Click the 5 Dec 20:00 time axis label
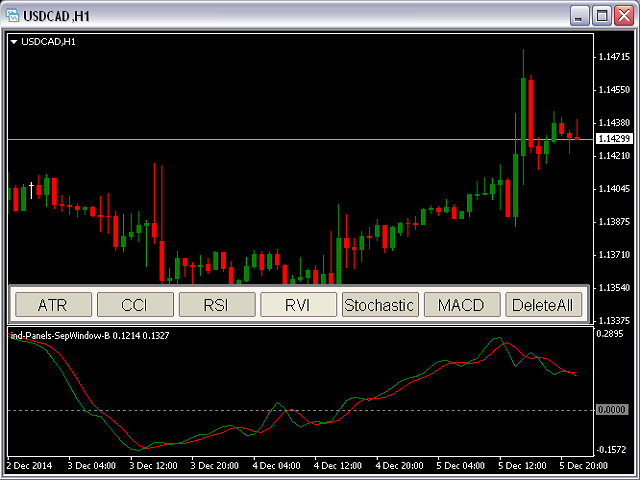The image size is (640, 480). pos(585,466)
